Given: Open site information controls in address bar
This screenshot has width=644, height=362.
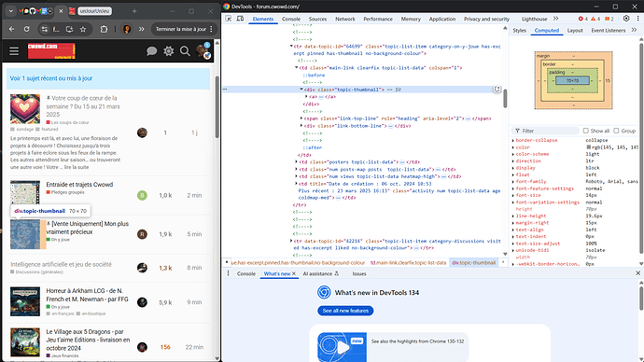Looking at the screenshot, I should (x=45, y=29).
